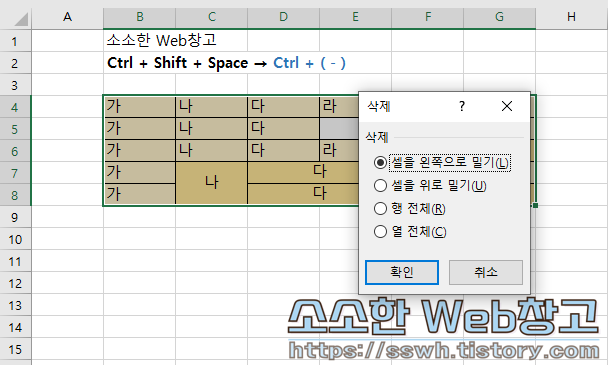The image size is (608, 365).
Task: Select row 9 header
Action: [16, 217]
